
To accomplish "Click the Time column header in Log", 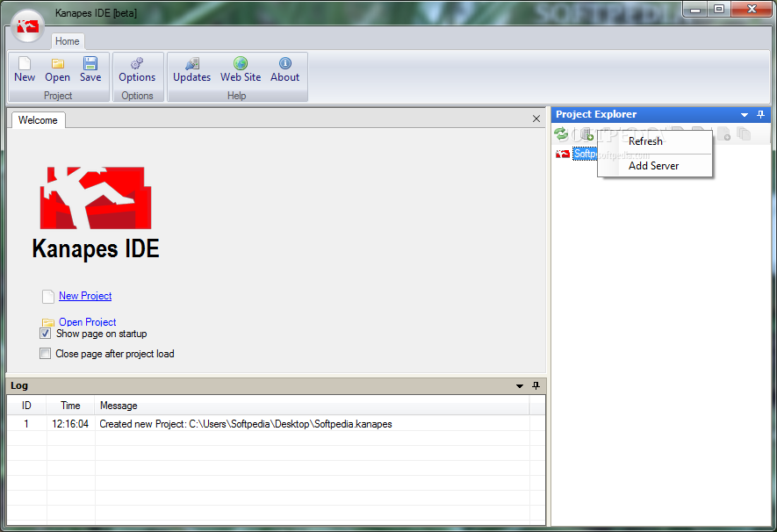I will pos(70,406).
